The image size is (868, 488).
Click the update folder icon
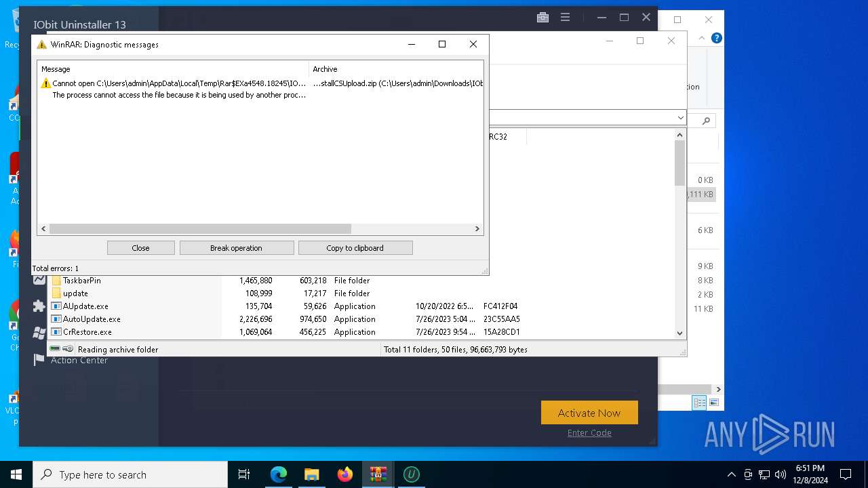[x=56, y=293]
